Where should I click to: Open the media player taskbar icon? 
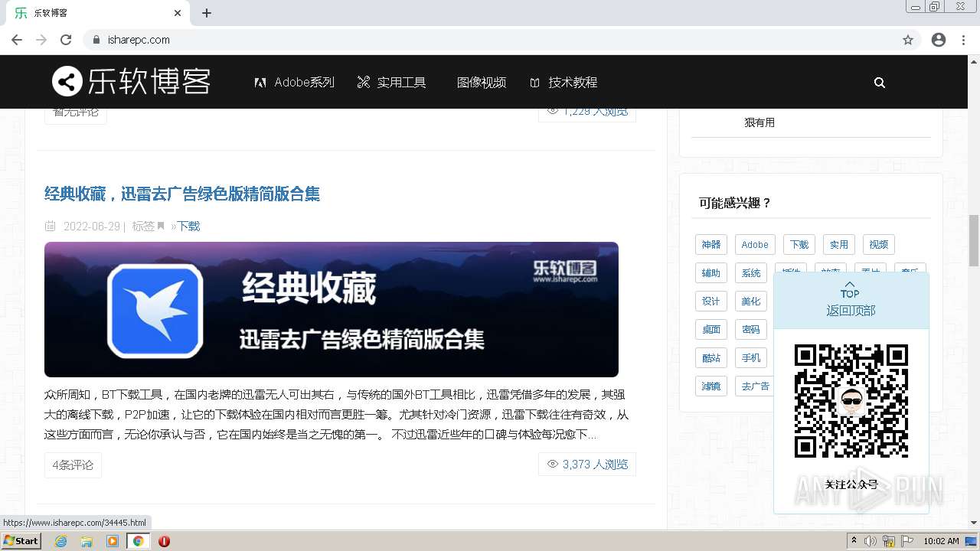(x=113, y=541)
